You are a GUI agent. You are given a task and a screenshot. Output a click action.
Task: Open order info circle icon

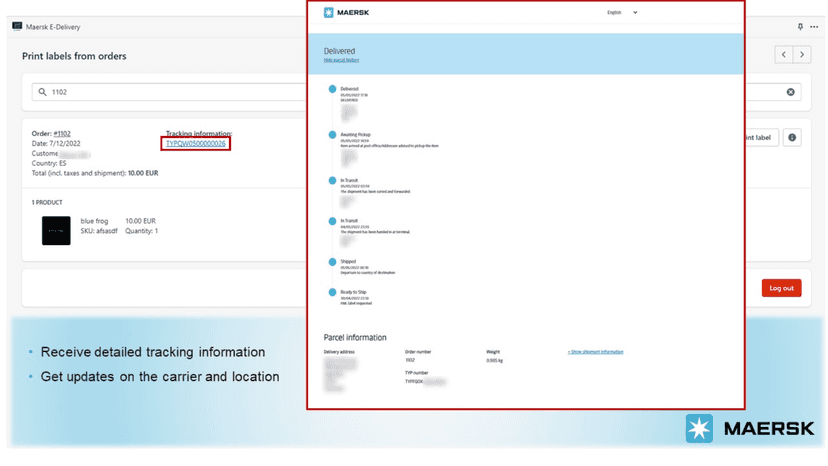click(792, 137)
